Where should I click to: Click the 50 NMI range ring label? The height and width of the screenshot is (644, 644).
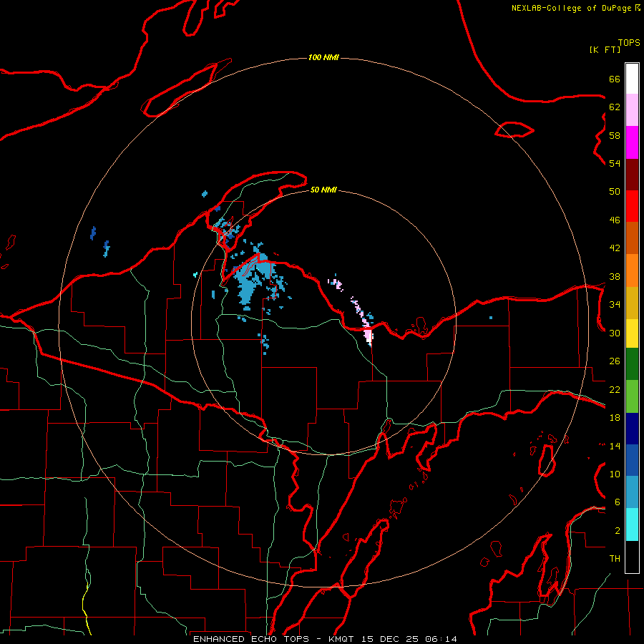pyautogui.click(x=323, y=190)
